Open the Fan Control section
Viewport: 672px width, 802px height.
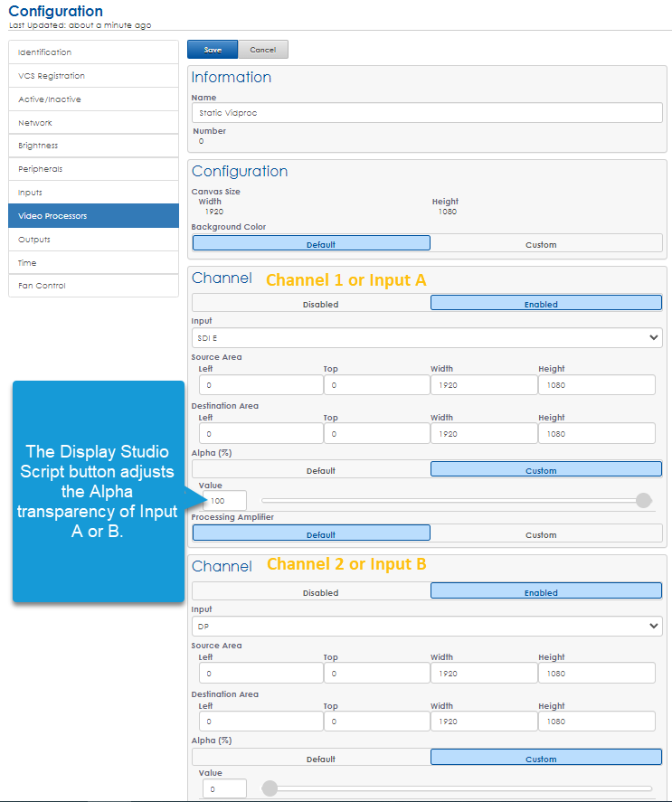(x=93, y=286)
